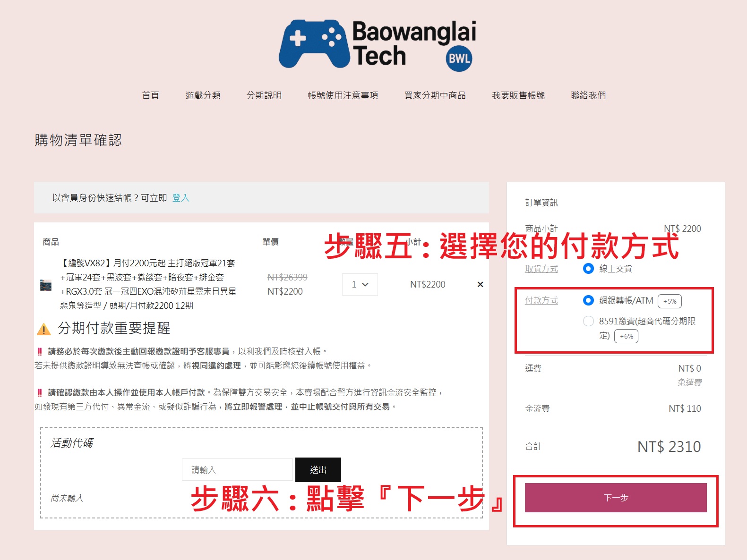Submit promo code with 送出 button

318,470
